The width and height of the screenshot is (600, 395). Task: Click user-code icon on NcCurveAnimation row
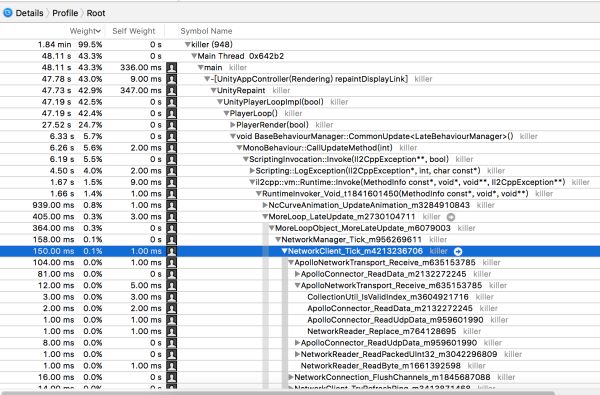[x=171, y=206]
